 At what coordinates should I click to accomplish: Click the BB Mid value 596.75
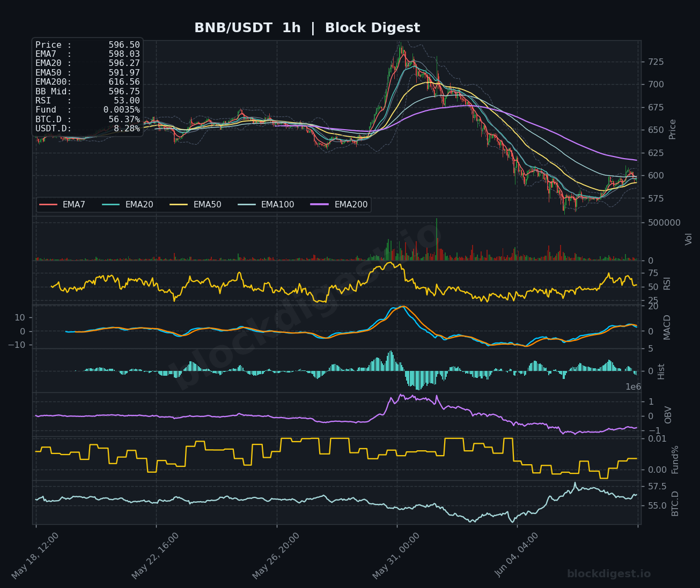pyautogui.click(x=124, y=92)
